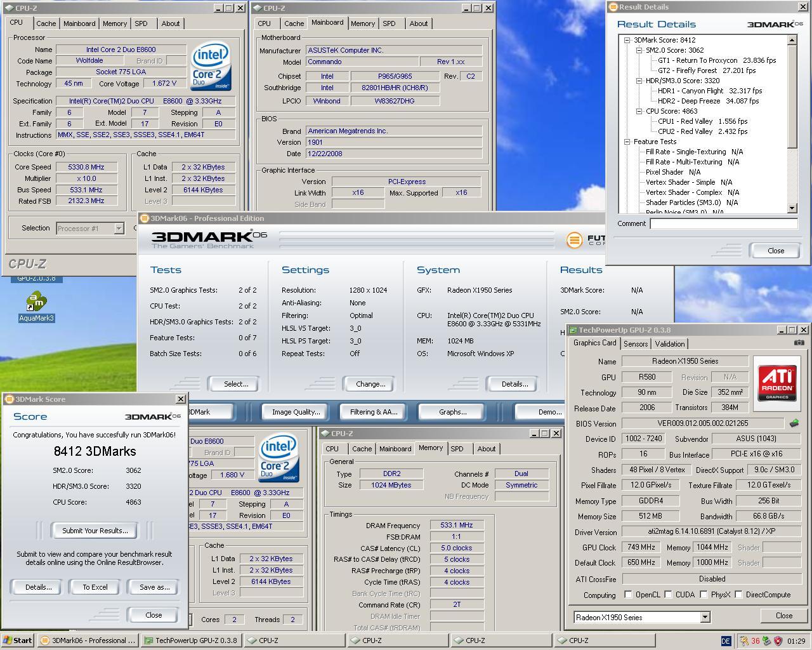Click DRAM Frequency value 533.1 MHz
The height and width of the screenshot is (650, 812).
(457, 525)
